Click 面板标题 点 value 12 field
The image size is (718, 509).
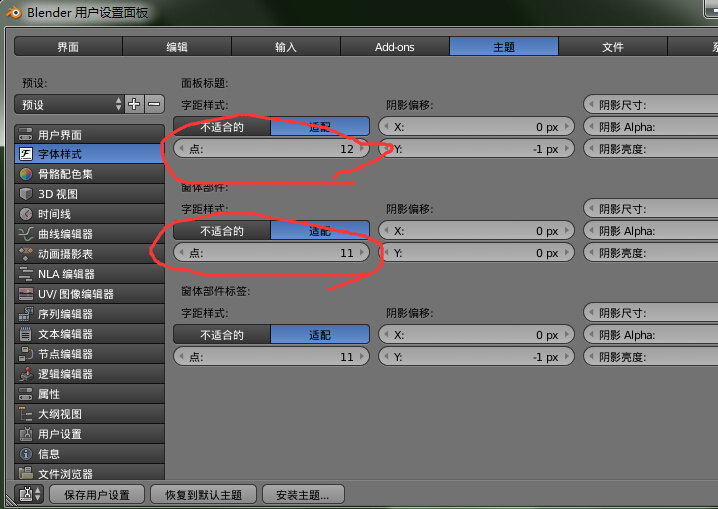pyautogui.click(x=271, y=149)
